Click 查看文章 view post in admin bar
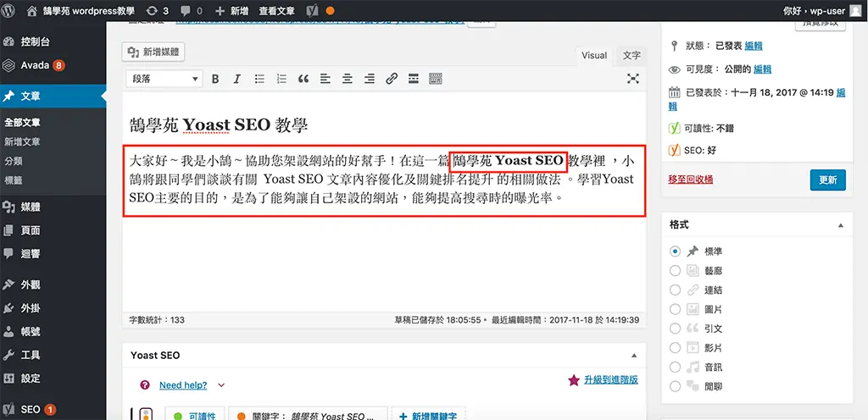Viewport: 868px width, 420px height. pos(277,10)
